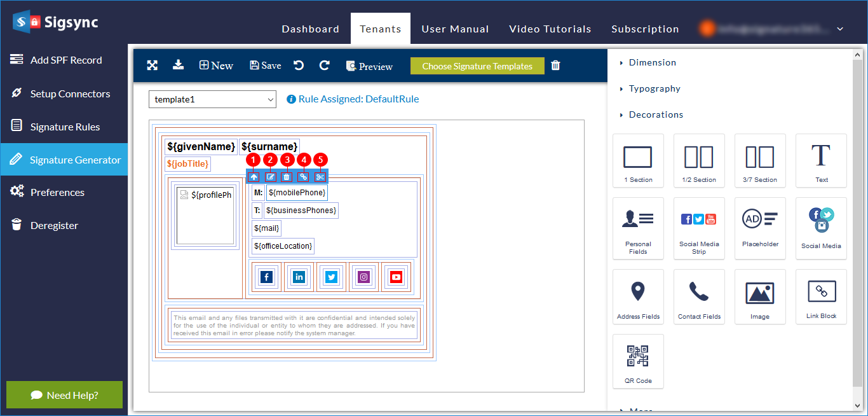Switch to the Dashboard tab
This screenshot has width=868, height=416.
tap(310, 29)
